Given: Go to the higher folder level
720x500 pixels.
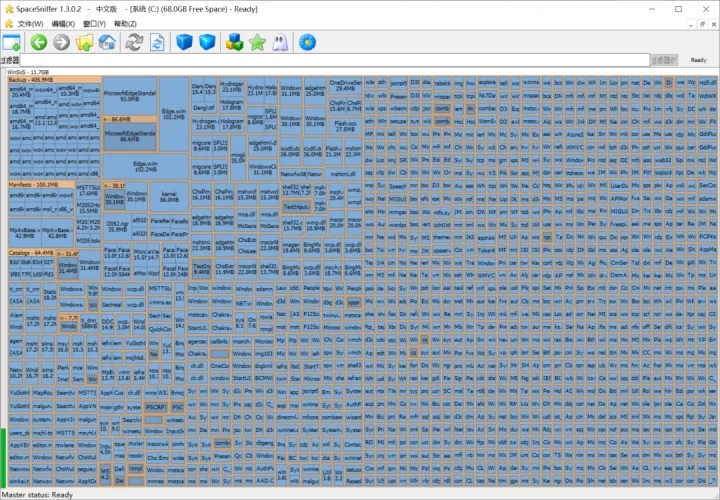Looking at the screenshot, I should 84,42.
